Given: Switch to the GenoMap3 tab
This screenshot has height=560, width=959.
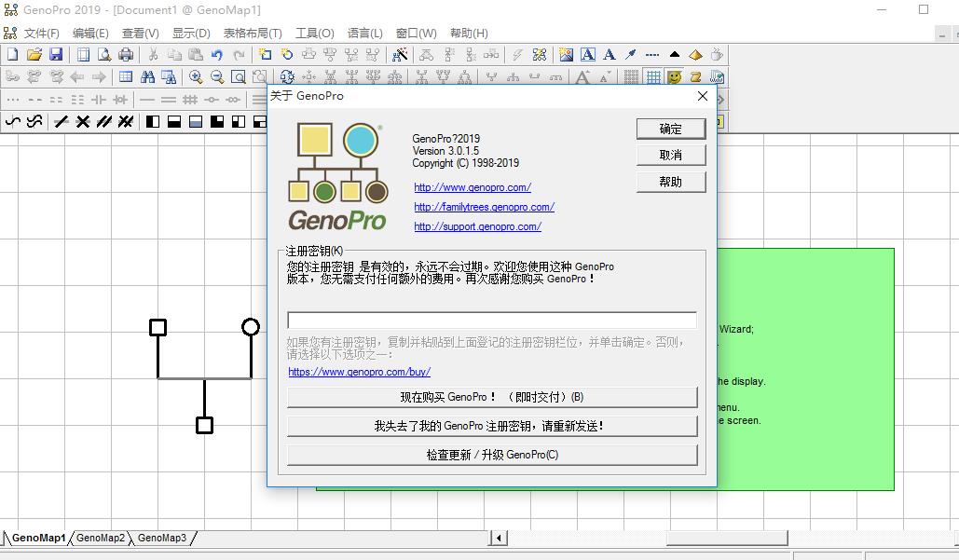Looking at the screenshot, I should 162,538.
